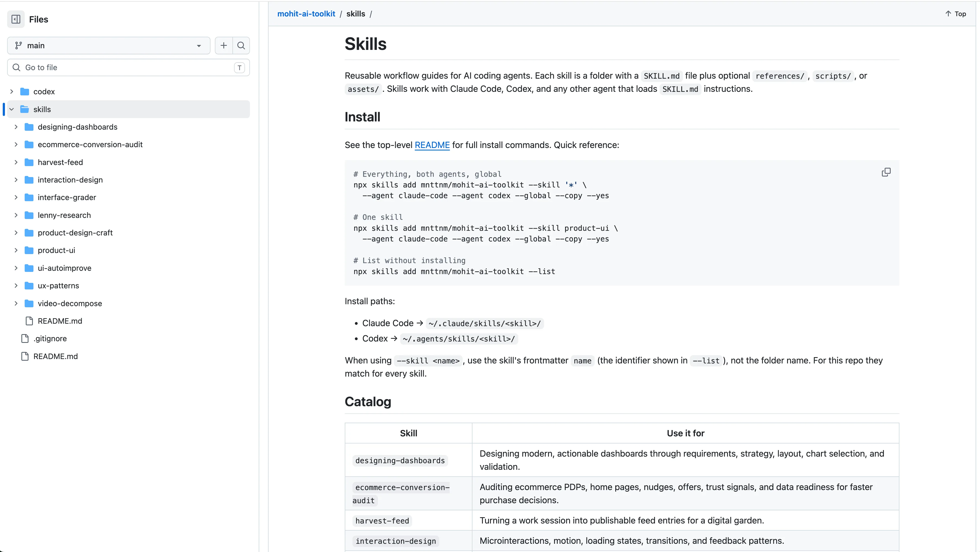Screen dimensions: 980x552
Task: Open ecommerce-conversion-audit tree item
Action: click(x=90, y=144)
